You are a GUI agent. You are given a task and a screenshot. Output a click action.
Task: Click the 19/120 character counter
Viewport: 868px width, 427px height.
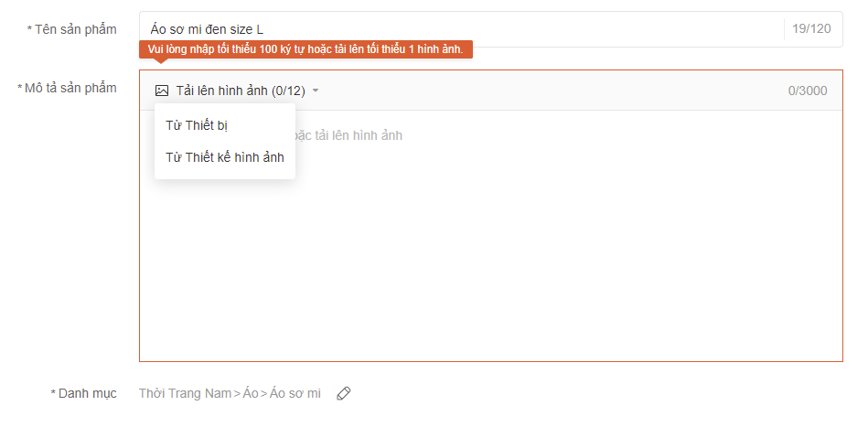pyautogui.click(x=811, y=29)
